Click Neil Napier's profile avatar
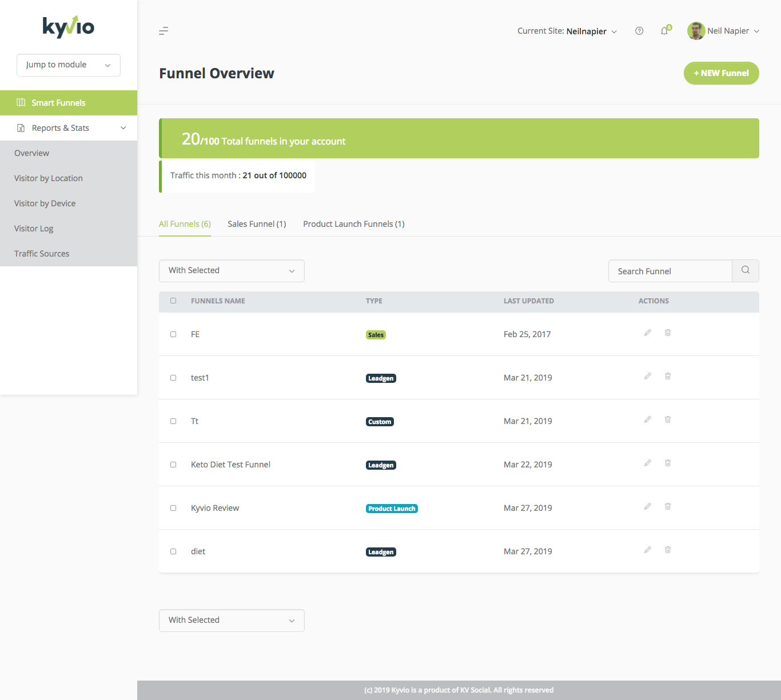The width and height of the screenshot is (781, 700). click(x=696, y=31)
